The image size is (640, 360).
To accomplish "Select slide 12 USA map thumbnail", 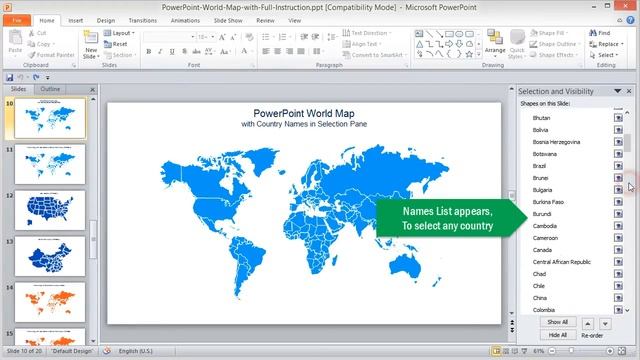I will [50, 210].
